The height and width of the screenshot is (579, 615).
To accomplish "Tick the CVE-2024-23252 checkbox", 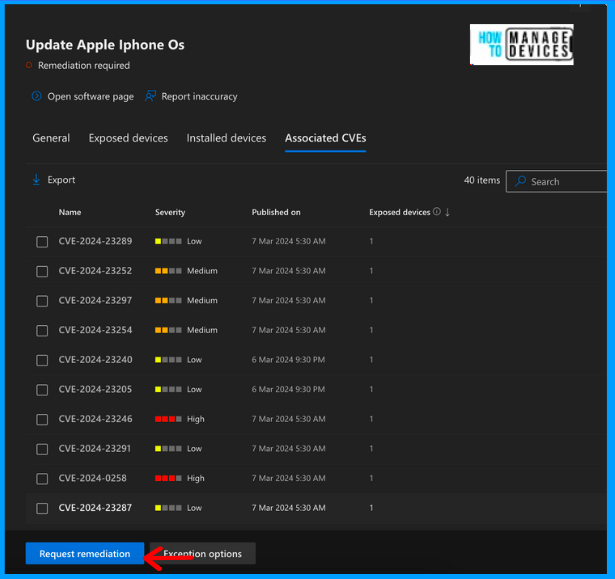I will [x=42, y=271].
